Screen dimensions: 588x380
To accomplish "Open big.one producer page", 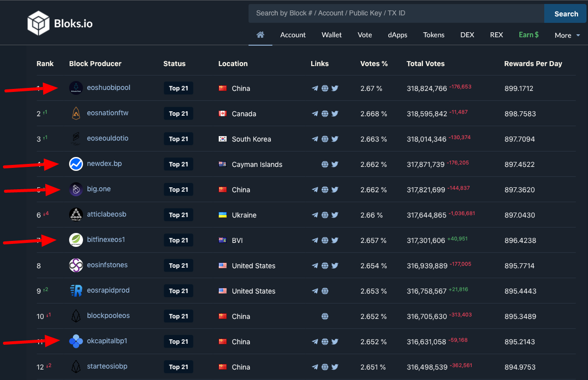I will tap(98, 189).
